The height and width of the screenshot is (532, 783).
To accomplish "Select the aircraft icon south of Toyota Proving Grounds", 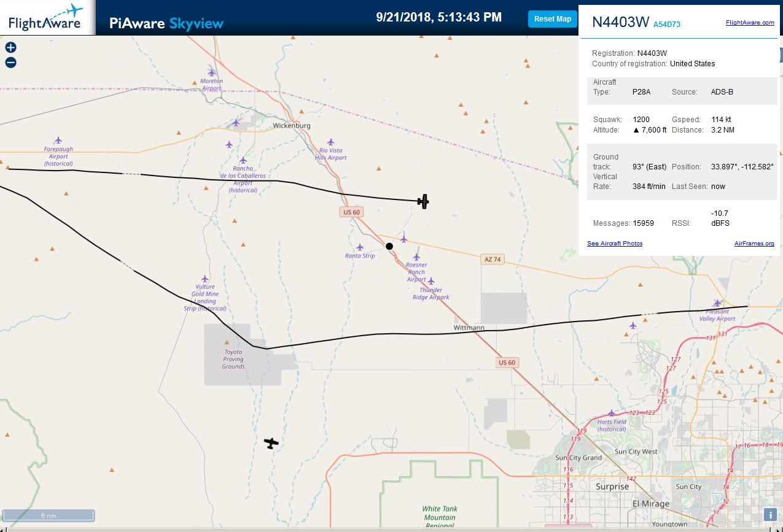I will (x=271, y=442).
